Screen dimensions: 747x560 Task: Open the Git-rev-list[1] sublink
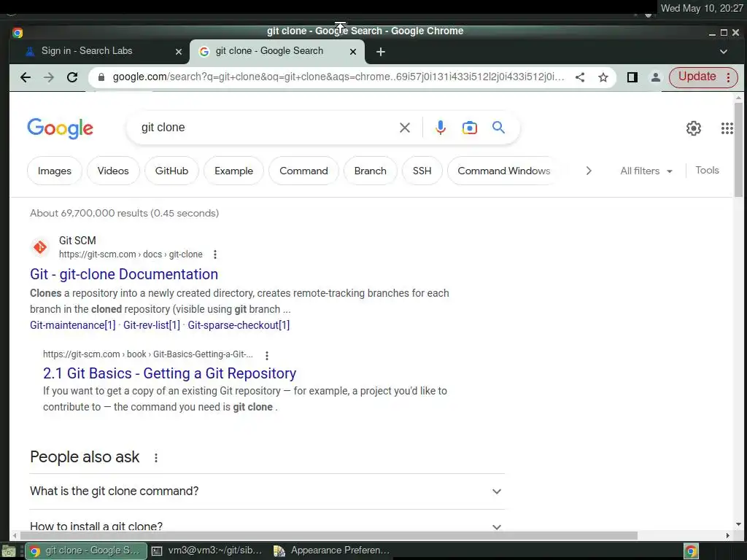point(152,325)
